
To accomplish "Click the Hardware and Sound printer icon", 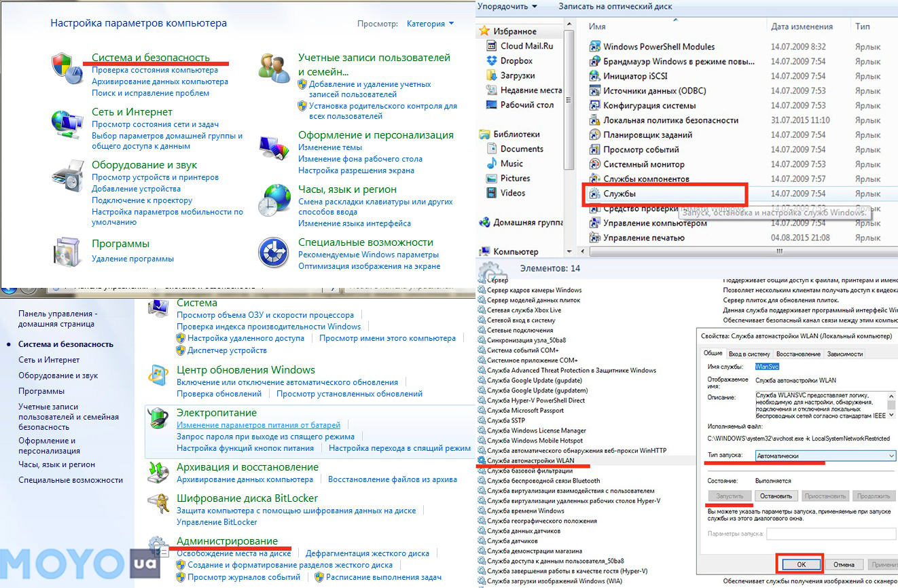I will [x=67, y=178].
